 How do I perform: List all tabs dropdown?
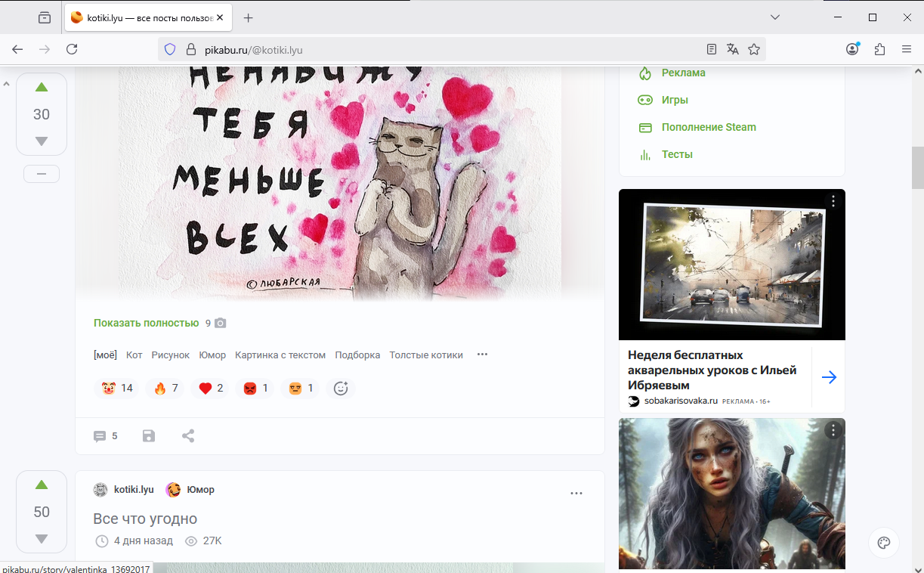tap(775, 17)
